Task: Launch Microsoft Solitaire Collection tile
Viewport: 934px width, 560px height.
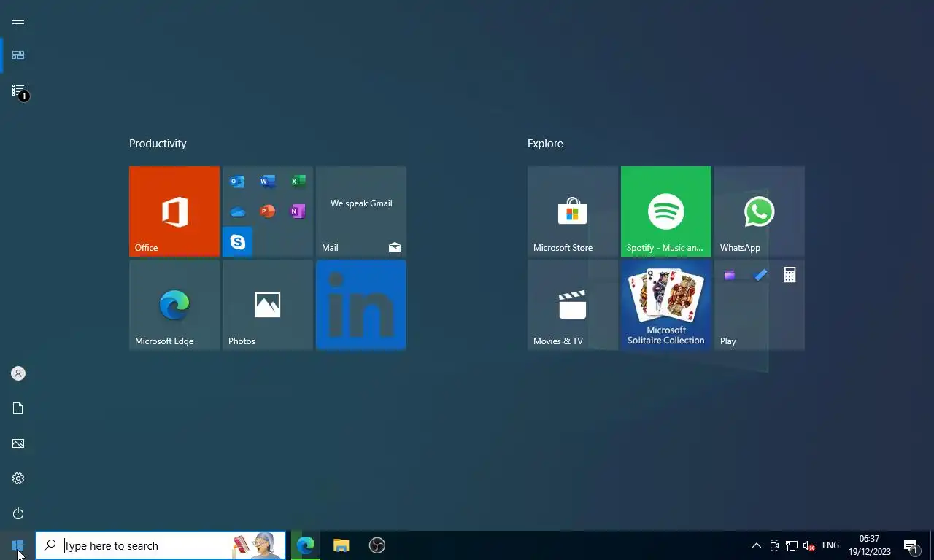Action: tap(666, 305)
